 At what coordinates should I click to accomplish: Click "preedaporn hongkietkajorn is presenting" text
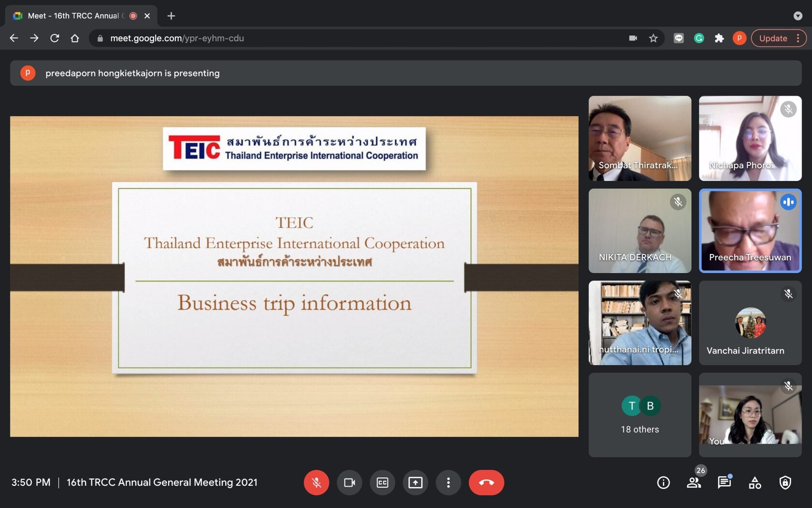click(132, 73)
